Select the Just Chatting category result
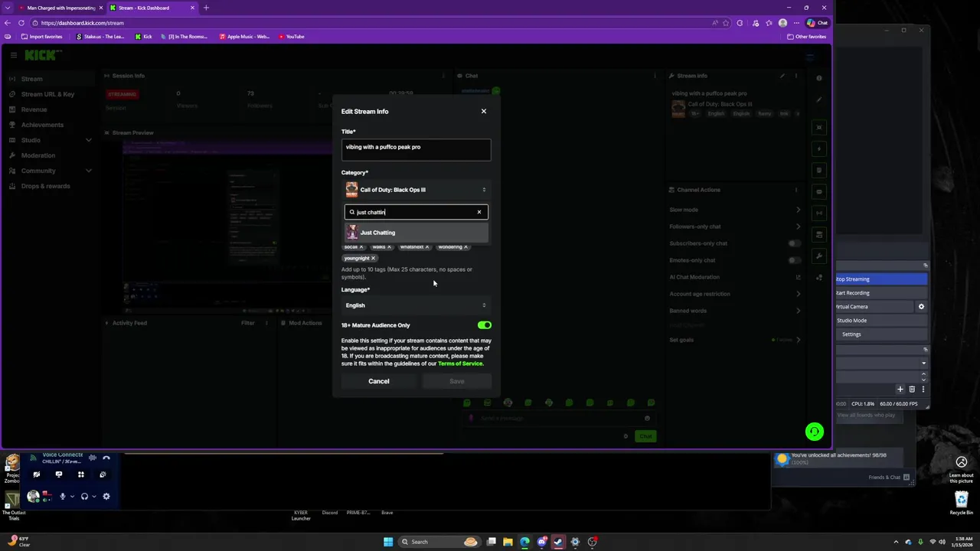 click(416, 233)
